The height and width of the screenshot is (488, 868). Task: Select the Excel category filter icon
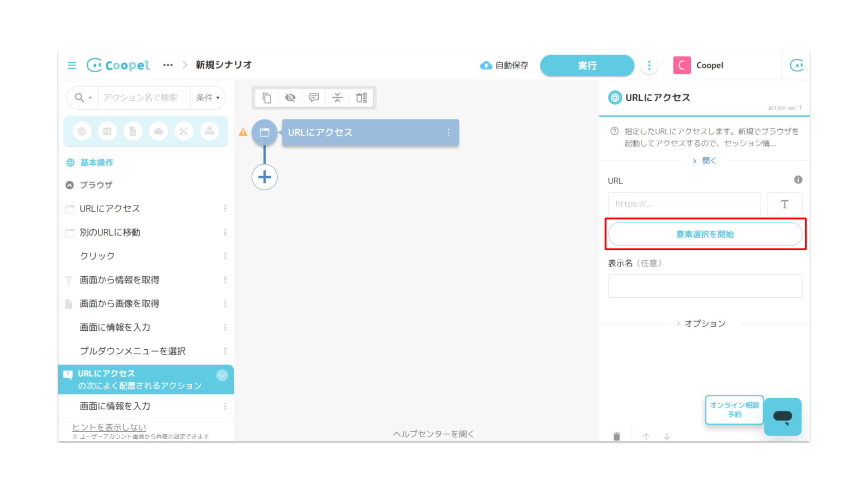click(108, 131)
